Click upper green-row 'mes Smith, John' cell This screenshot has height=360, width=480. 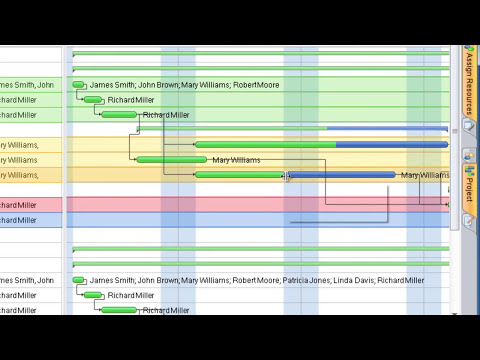(x=31, y=85)
